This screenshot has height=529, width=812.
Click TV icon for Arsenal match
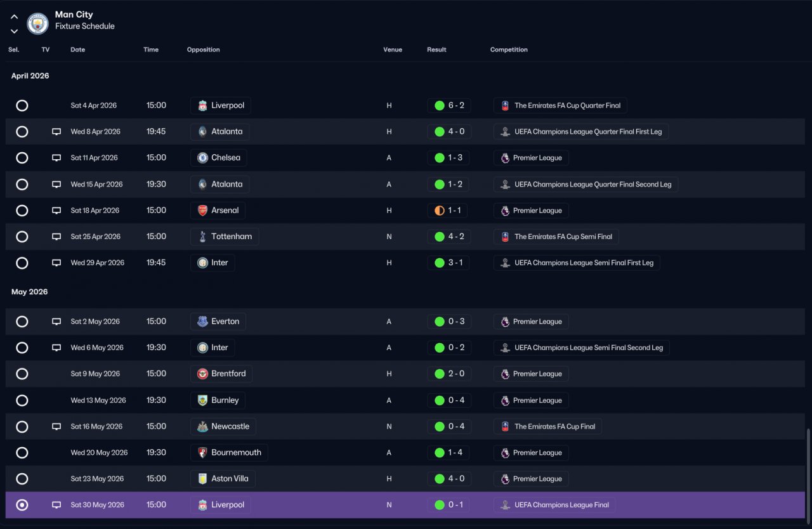(x=56, y=211)
